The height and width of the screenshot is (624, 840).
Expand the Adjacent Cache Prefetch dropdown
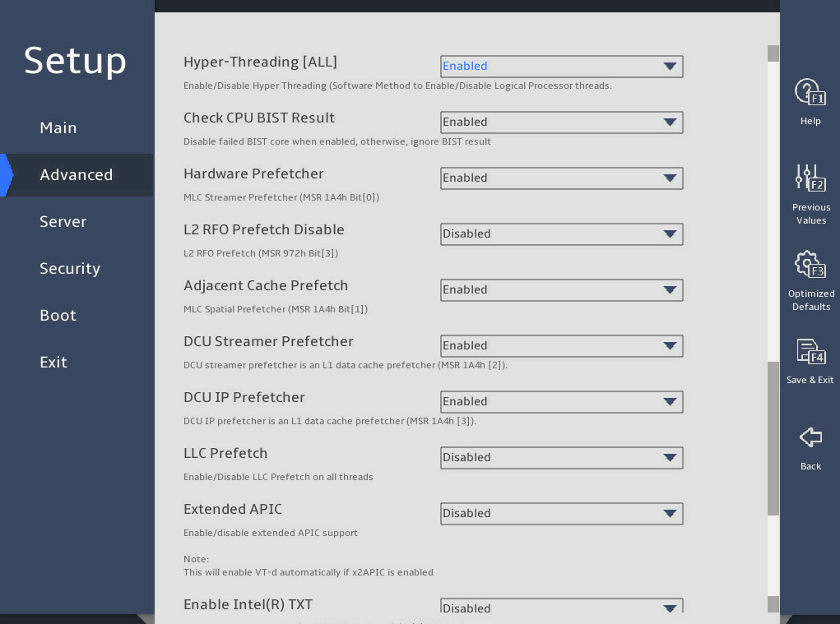561,290
